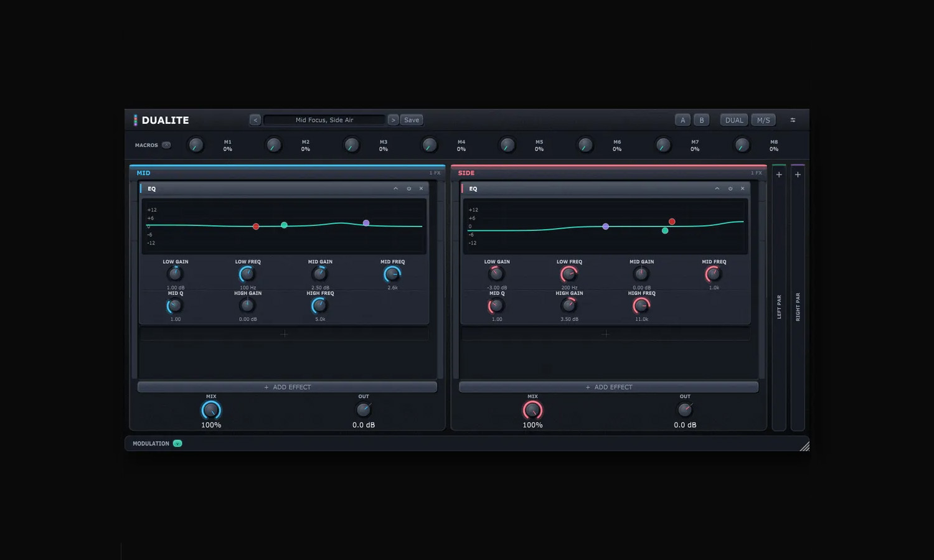The height and width of the screenshot is (560, 934).
Task: Click the M3 macro knob
Action: (351, 146)
